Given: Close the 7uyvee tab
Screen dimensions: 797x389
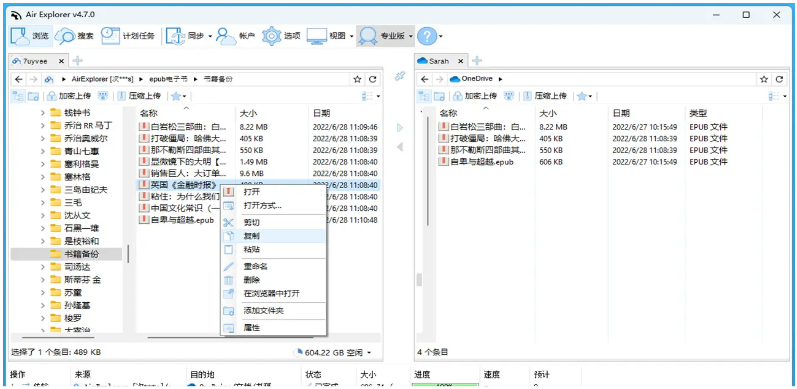Looking at the screenshot, I should (x=61, y=61).
